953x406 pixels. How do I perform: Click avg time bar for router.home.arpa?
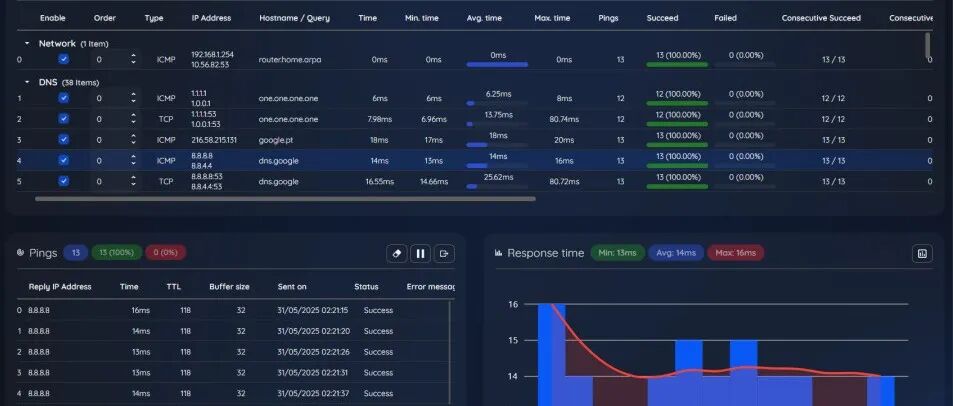(x=497, y=64)
